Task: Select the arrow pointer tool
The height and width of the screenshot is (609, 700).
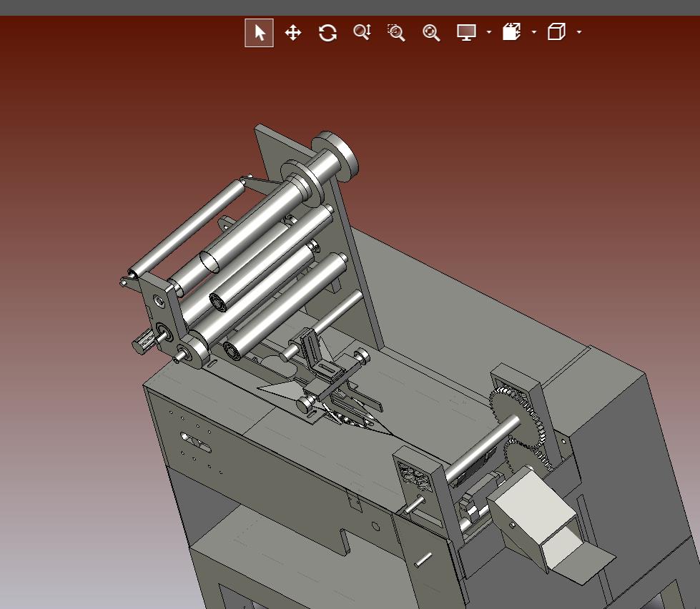Action: pyautogui.click(x=259, y=33)
